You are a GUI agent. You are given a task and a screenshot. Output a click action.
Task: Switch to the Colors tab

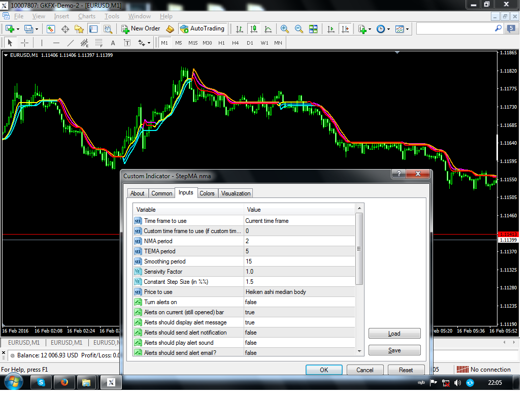coord(207,193)
